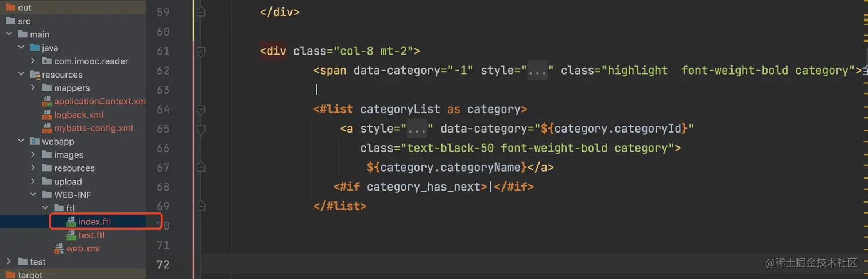Toggle the fold marker at line 69
Viewport: 868px width, 279px height.
(x=201, y=206)
